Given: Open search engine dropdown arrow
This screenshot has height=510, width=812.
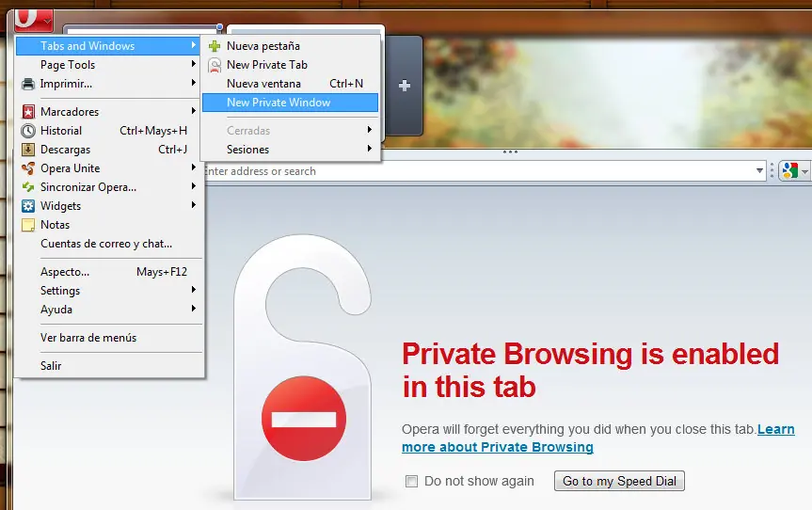Looking at the screenshot, I should point(804,171).
